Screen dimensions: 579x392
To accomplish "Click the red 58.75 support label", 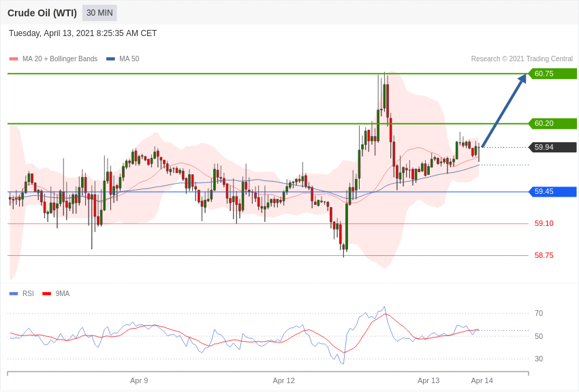I will point(544,255).
